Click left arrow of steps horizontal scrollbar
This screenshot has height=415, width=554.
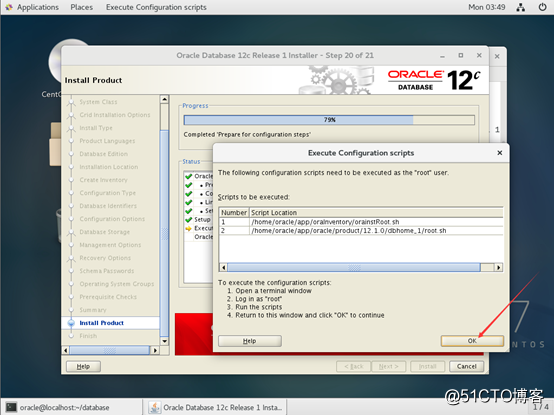pos(65,350)
